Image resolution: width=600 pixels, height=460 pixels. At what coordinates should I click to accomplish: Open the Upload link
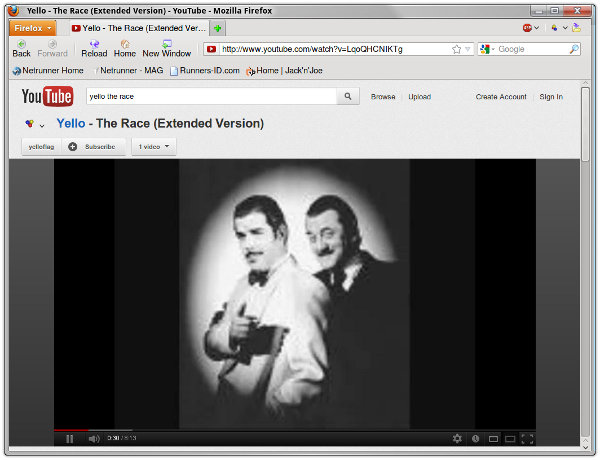coord(419,97)
